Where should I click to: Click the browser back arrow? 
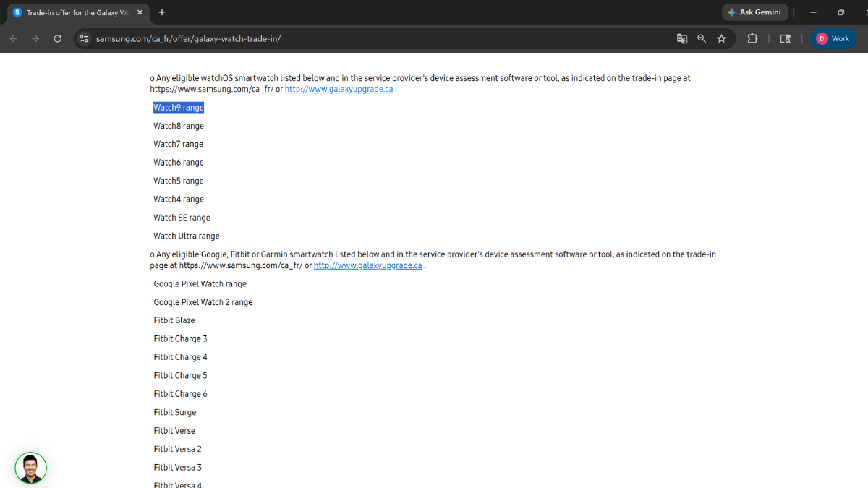(14, 38)
